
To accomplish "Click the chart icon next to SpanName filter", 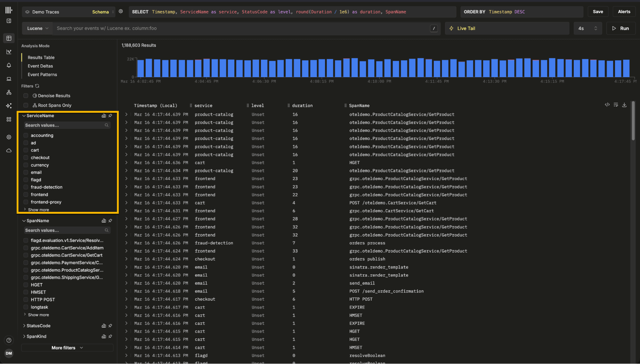I will (104, 221).
